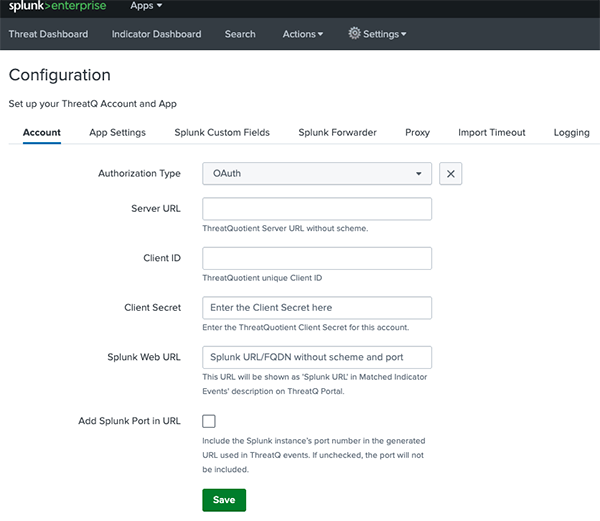Open the Apps dropdown menu
The width and height of the screenshot is (600, 521).
pyautogui.click(x=146, y=6)
